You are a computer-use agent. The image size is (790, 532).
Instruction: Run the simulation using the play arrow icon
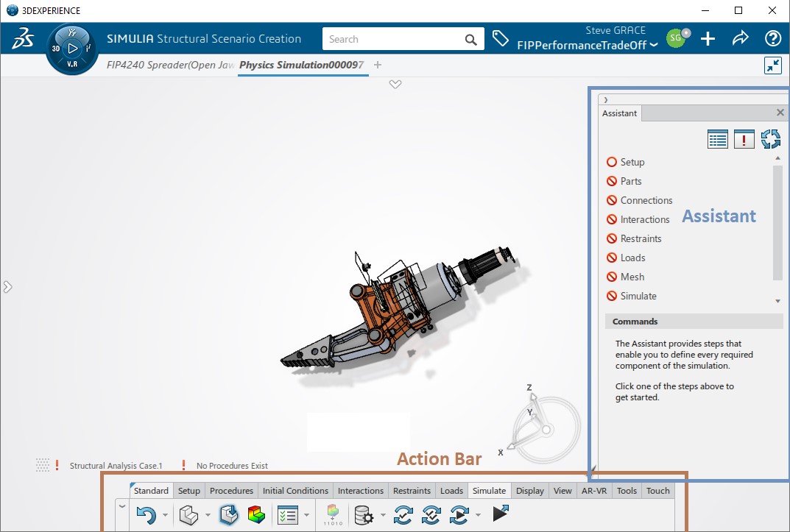[499, 514]
